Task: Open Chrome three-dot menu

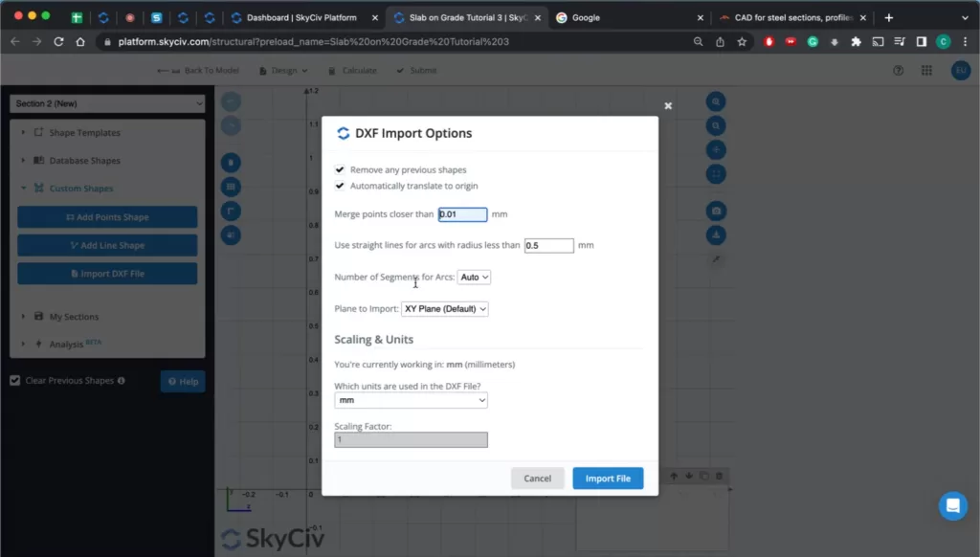Action: click(965, 42)
